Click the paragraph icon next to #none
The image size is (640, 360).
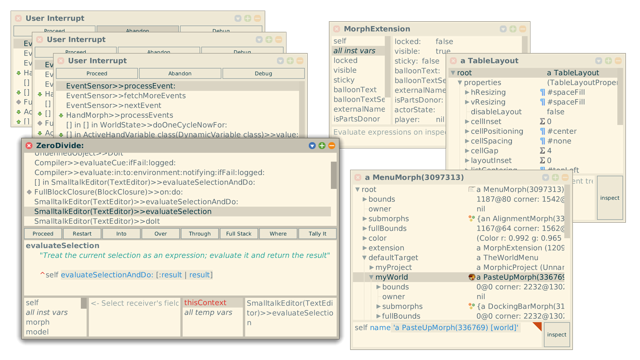click(542, 141)
